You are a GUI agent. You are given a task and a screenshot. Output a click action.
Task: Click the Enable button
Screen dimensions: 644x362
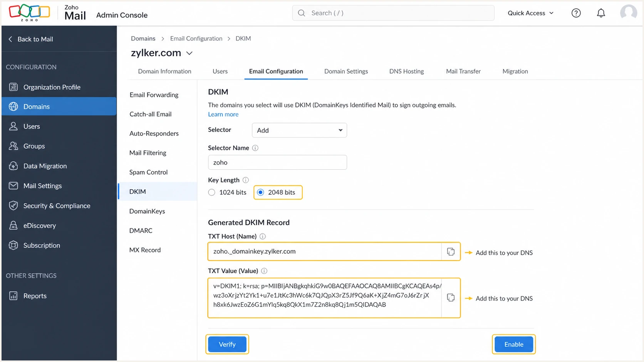pos(514,344)
